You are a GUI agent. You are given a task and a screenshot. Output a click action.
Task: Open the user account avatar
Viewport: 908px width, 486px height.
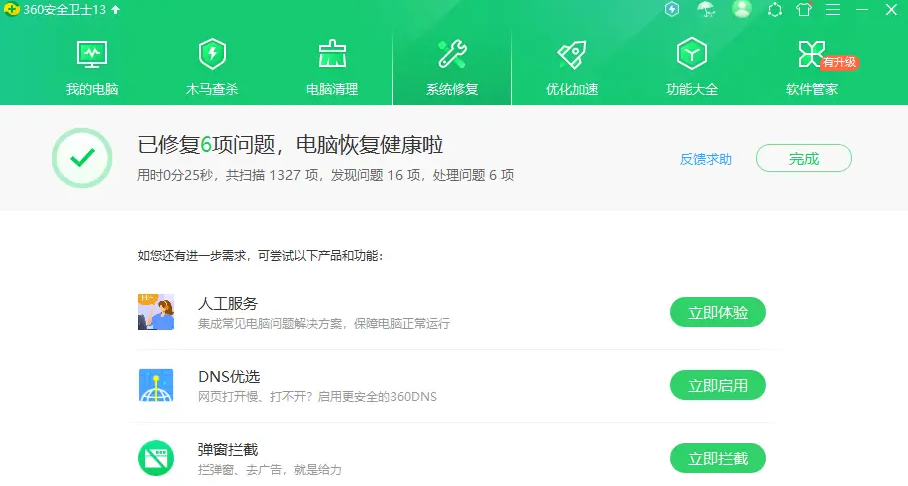click(742, 9)
